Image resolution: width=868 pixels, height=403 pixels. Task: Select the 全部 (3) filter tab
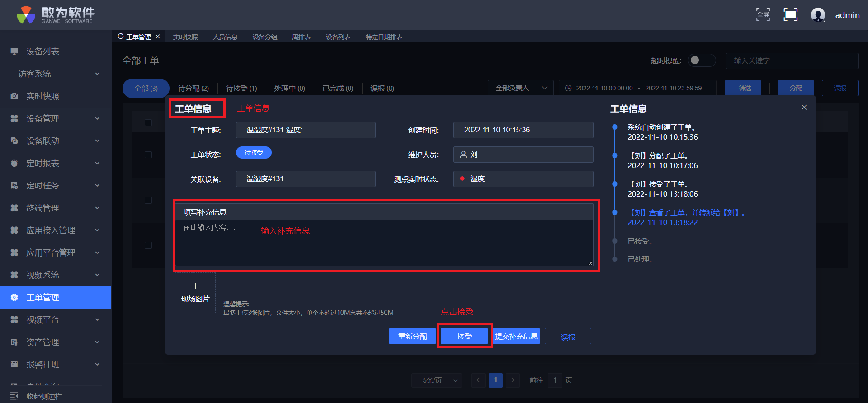click(146, 89)
